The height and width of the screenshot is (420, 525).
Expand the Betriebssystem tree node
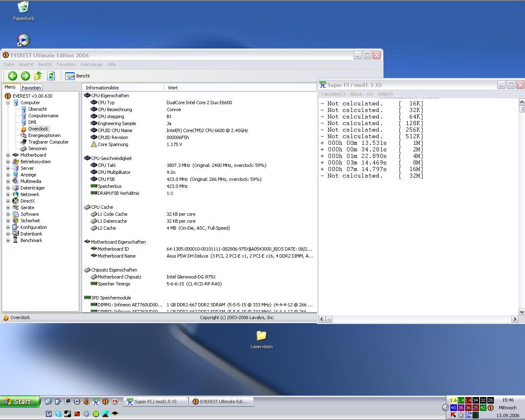click(8, 162)
